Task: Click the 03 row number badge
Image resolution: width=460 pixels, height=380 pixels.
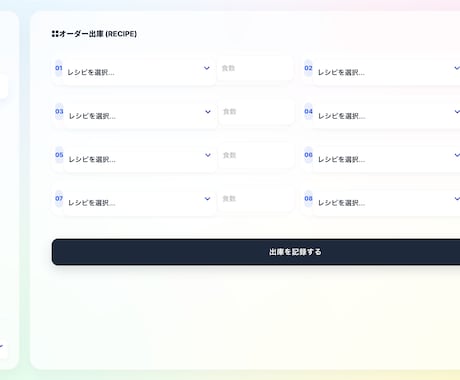Action: pyautogui.click(x=59, y=111)
